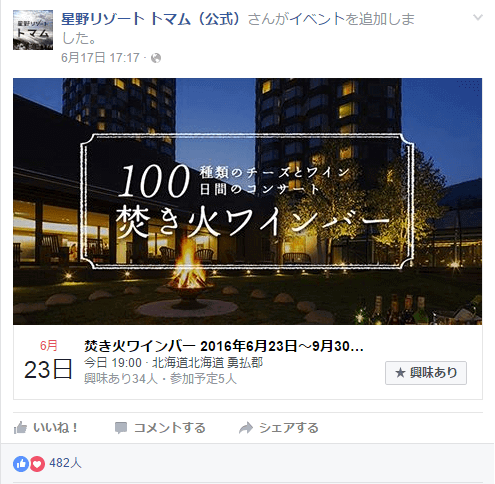
Task: View the 482人 reactions list
Action: [x=65, y=463]
